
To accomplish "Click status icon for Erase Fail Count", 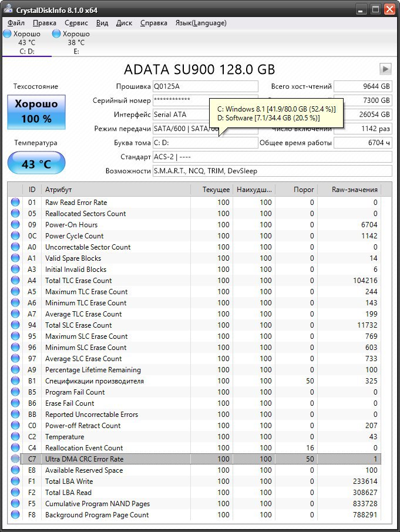I will tap(15, 403).
